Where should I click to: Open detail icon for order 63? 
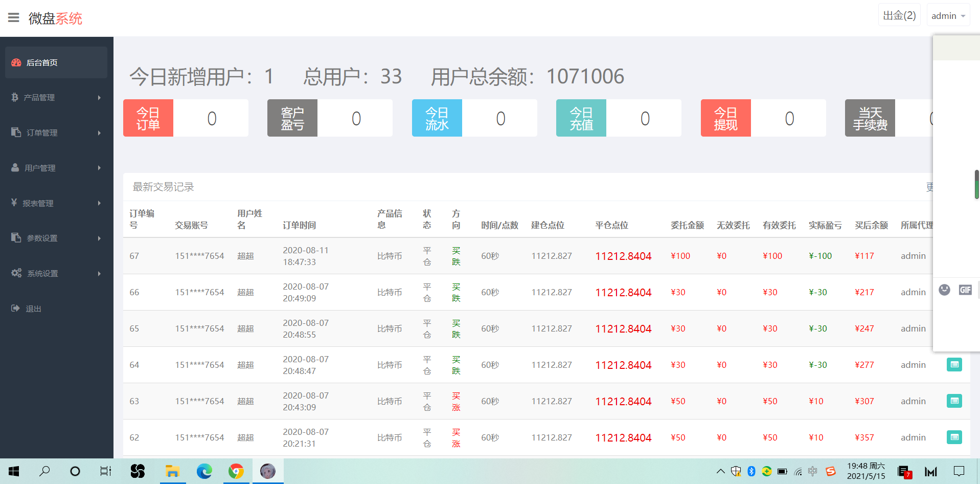click(x=954, y=401)
